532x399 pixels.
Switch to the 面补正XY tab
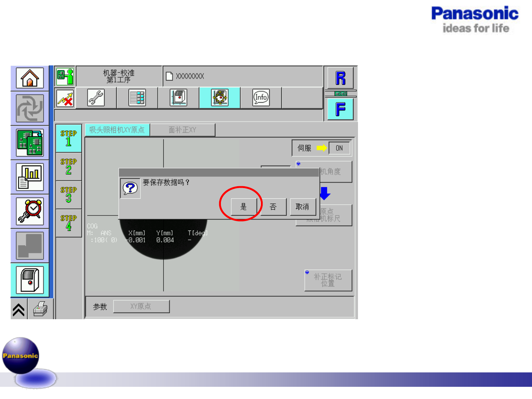pyautogui.click(x=183, y=130)
